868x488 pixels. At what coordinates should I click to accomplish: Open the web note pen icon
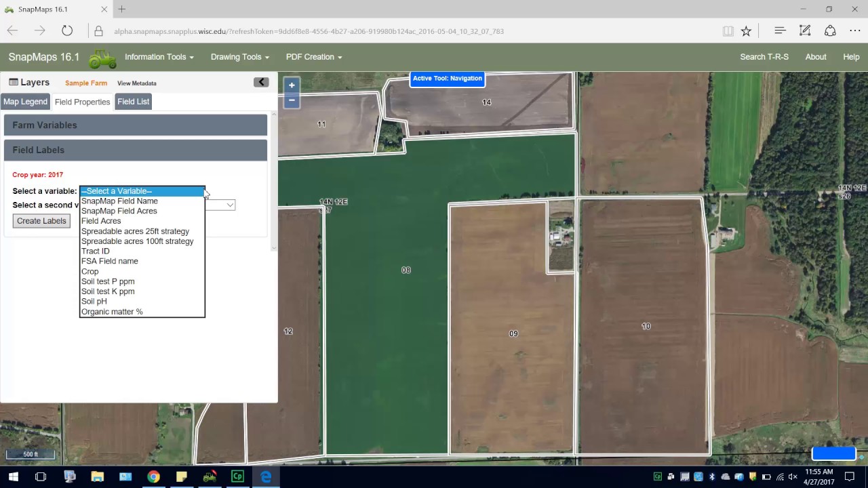805,30
